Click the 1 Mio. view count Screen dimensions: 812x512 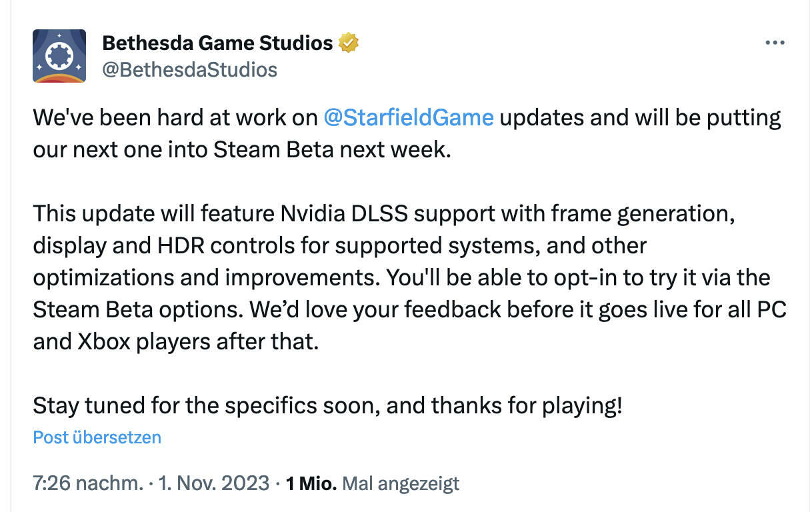pyautogui.click(x=311, y=483)
